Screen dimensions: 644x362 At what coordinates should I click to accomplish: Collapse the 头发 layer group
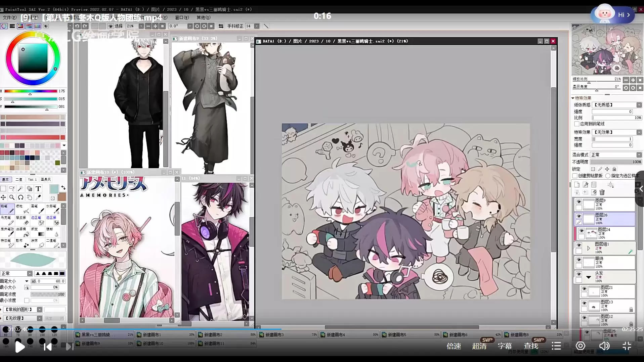pyautogui.click(x=589, y=277)
